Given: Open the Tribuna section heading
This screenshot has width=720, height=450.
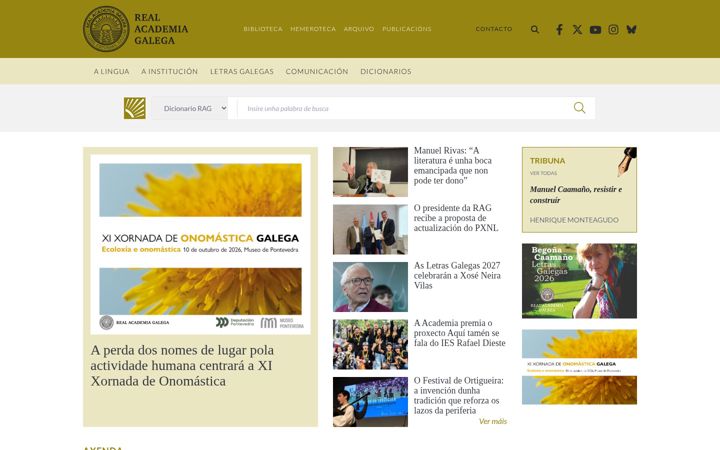Looking at the screenshot, I should [x=547, y=161].
